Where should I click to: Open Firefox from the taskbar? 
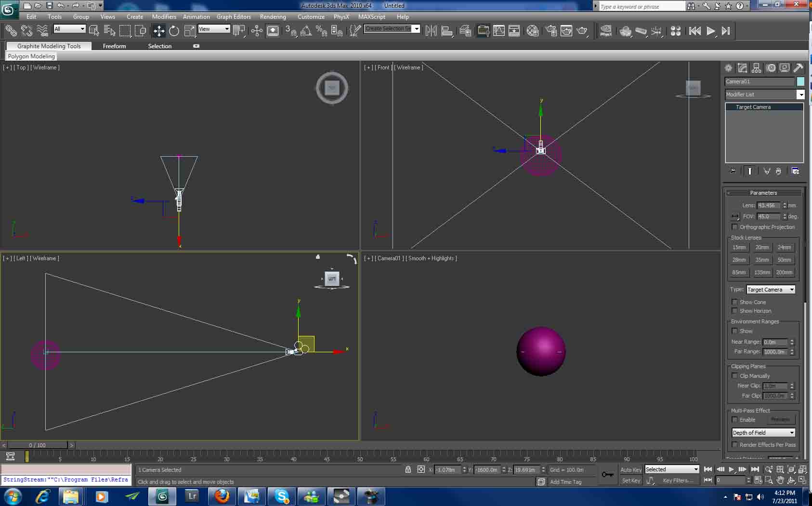[x=222, y=496]
